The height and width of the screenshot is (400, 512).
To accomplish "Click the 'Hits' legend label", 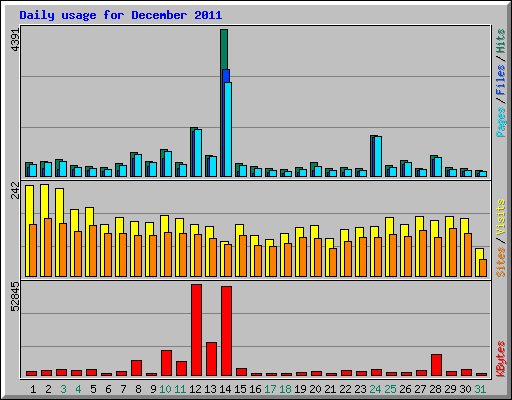I will (x=501, y=41).
